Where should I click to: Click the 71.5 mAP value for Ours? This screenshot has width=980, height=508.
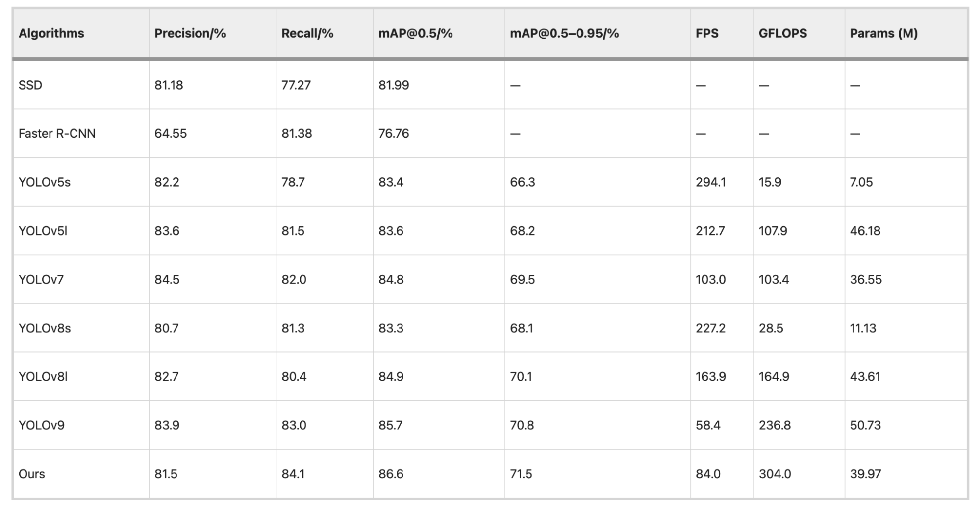(x=521, y=474)
